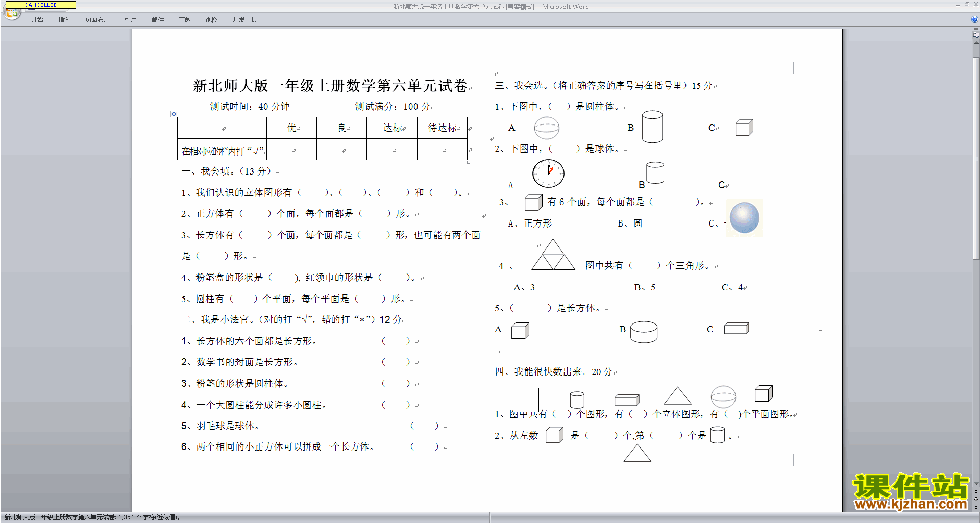This screenshot has width=980, height=523.
Task: Select the flat cuboid labeled C in question 5
Action: tap(737, 328)
